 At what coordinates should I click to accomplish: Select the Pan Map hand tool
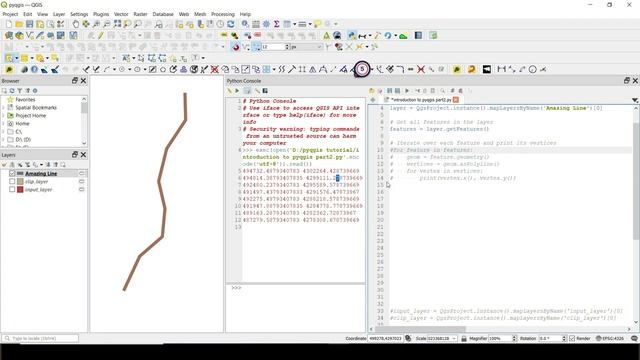76,24
